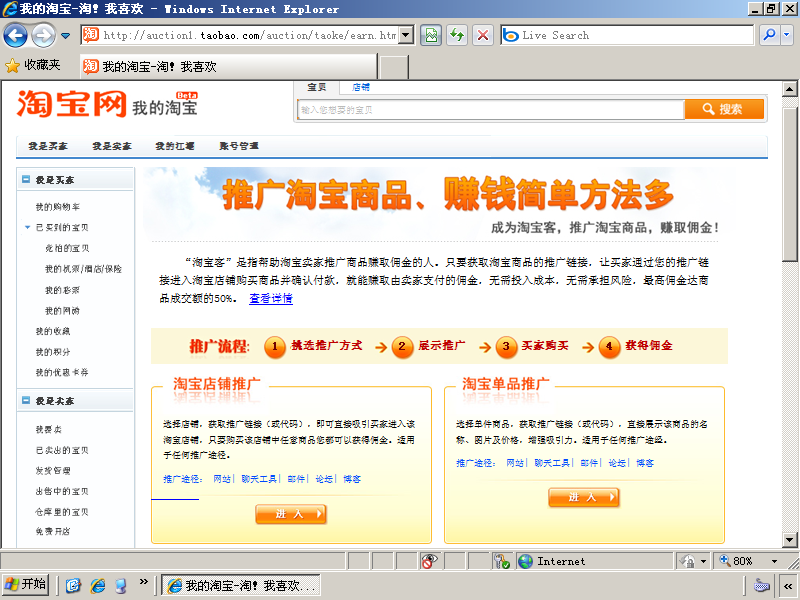This screenshot has height=600, width=800.
Task: Open the search provider options dropdown
Action: 786,35
